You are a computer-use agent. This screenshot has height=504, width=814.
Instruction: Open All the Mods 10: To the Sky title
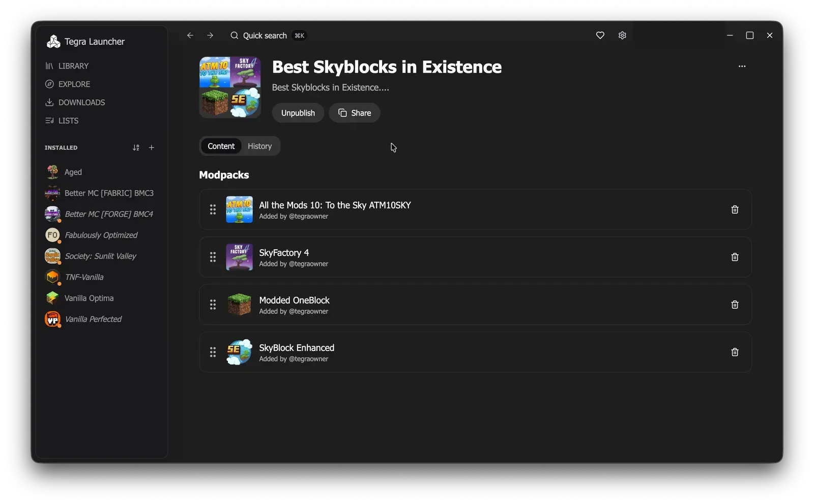[x=335, y=205]
